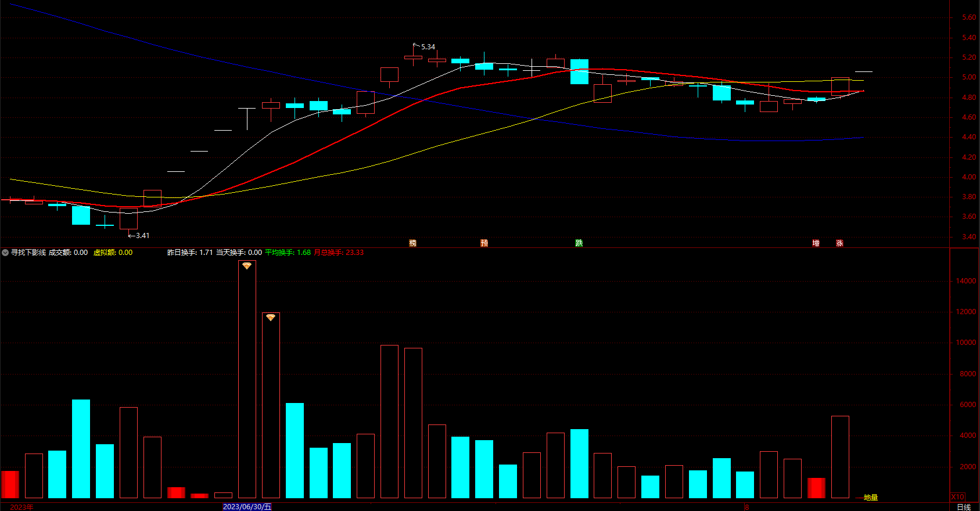Click the solid red volume bar at far left
980x511 pixels.
pos(10,484)
